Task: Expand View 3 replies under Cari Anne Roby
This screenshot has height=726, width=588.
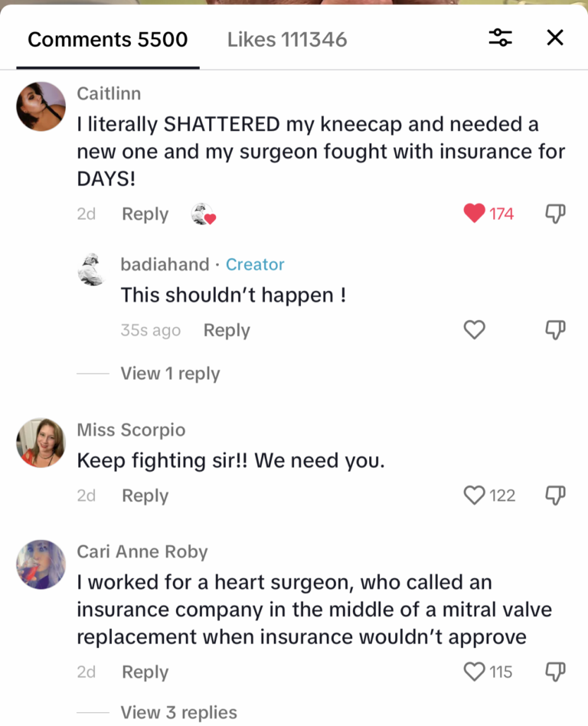Action: (x=179, y=712)
